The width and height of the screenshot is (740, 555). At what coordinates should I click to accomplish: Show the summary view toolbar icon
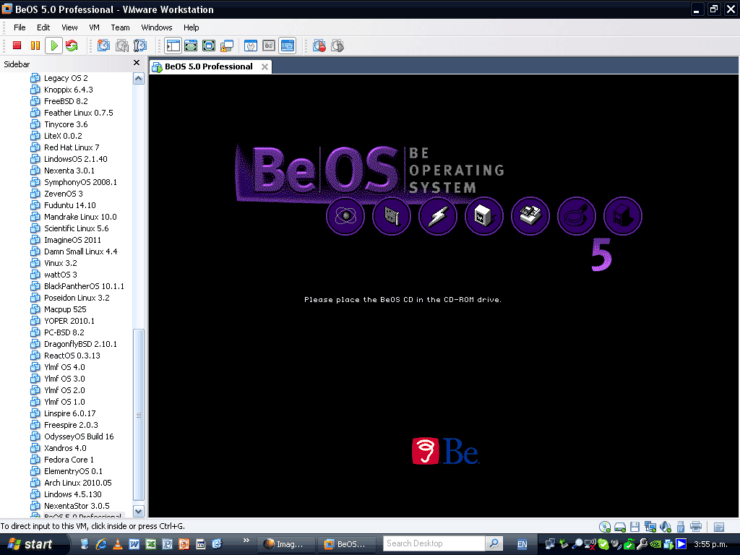tap(251, 45)
